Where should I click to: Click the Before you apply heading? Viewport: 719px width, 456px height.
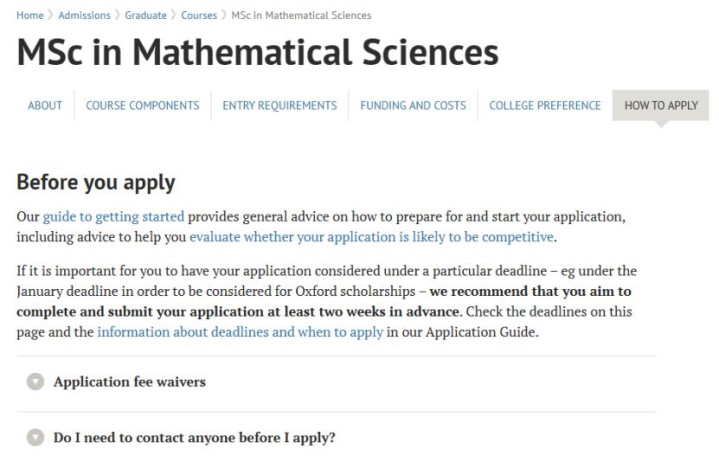(96, 183)
